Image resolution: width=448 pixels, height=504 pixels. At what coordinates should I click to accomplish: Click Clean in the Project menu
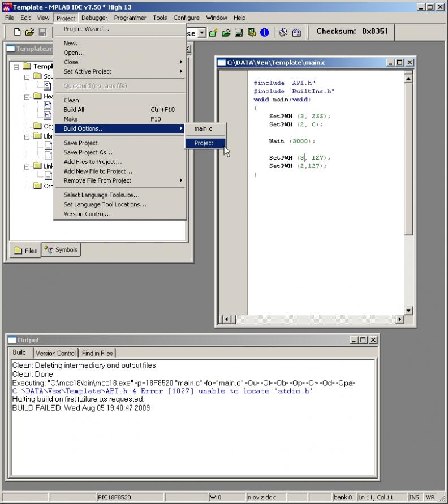point(120,100)
